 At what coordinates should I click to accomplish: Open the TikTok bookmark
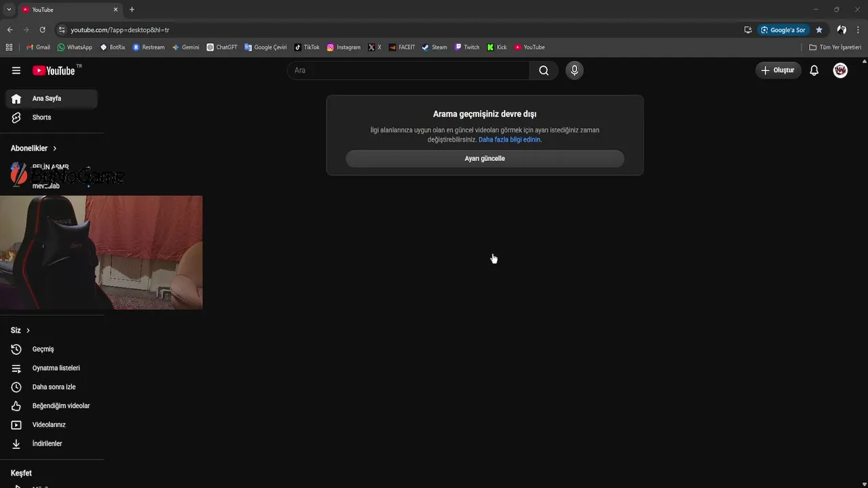(307, 47)
